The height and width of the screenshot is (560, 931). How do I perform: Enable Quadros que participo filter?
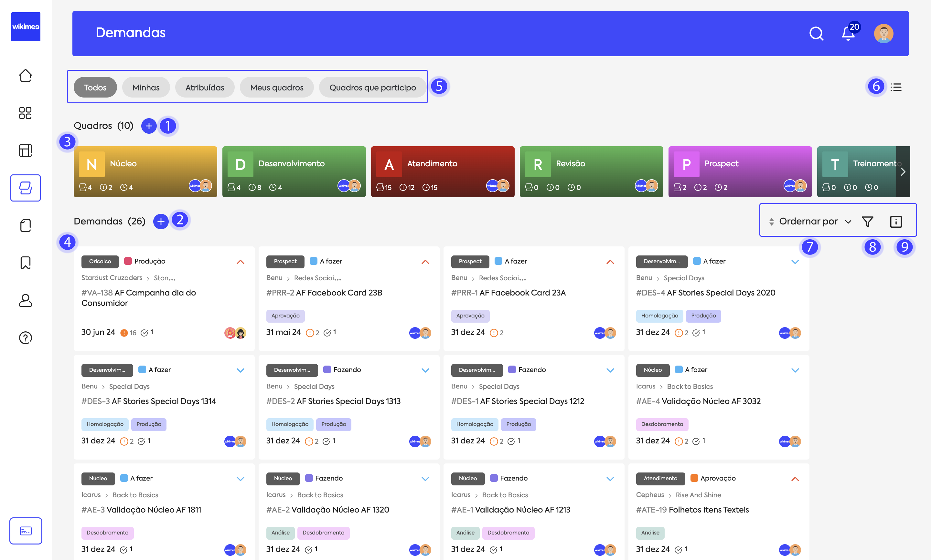372,88
